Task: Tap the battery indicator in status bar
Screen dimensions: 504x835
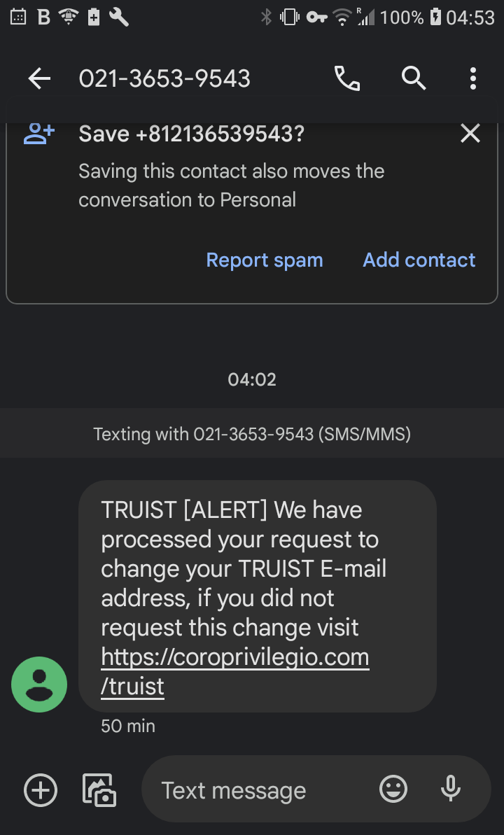Action: coord(435,17)
